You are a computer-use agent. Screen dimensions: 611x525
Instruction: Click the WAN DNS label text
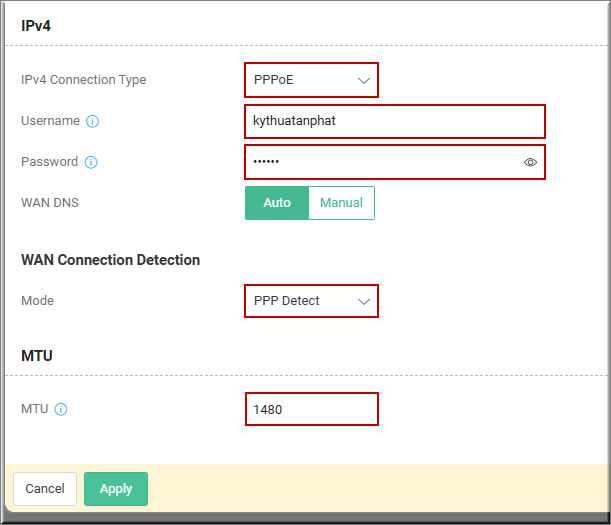(50, 203)
